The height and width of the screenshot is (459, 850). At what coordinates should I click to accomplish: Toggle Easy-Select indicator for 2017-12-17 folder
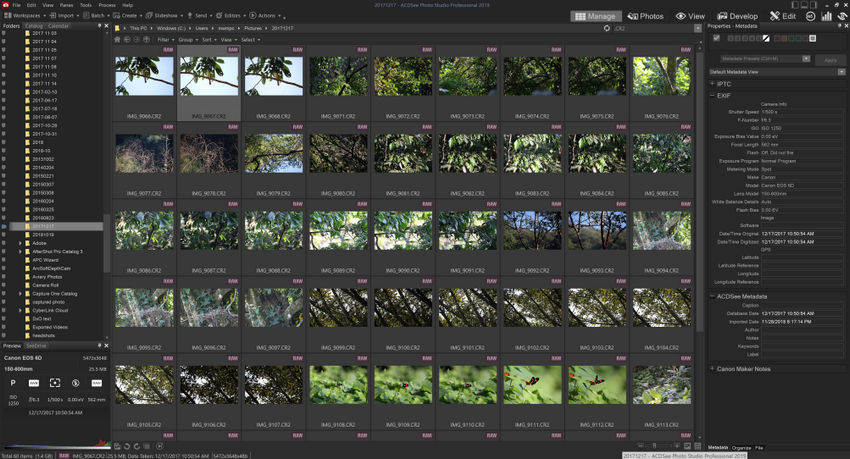[4, 226]
